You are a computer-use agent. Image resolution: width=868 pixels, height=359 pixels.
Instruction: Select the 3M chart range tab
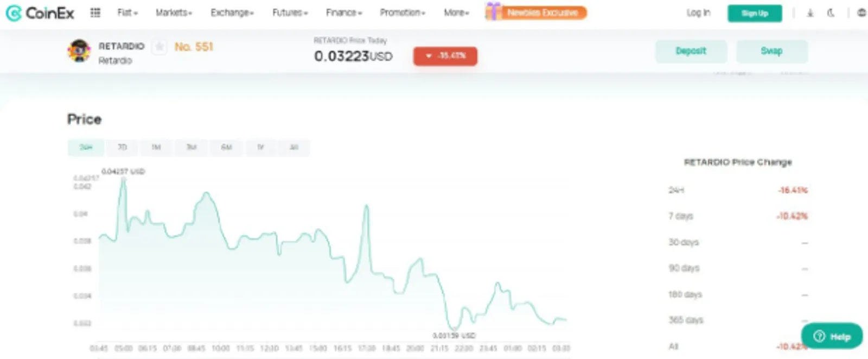point(192,147)
